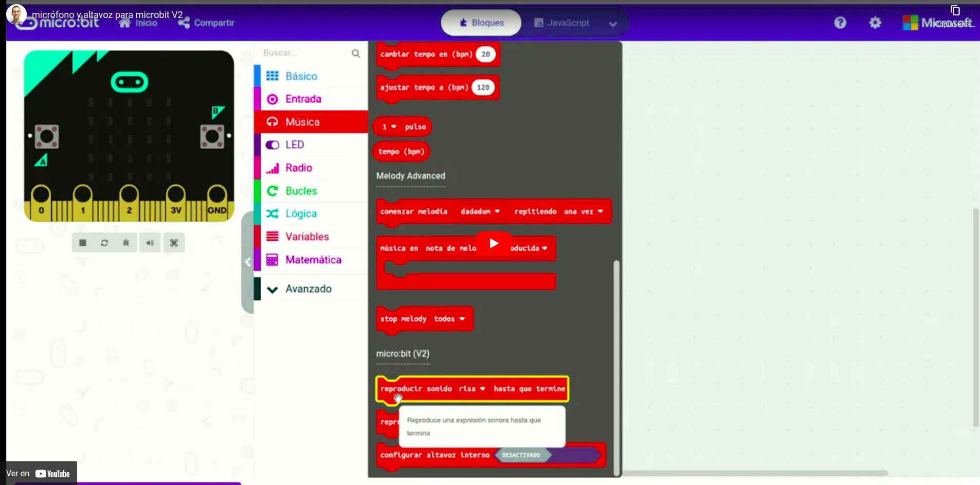Play the video with the YouTube play button
980x485 pixels.
tap(493, 243)
